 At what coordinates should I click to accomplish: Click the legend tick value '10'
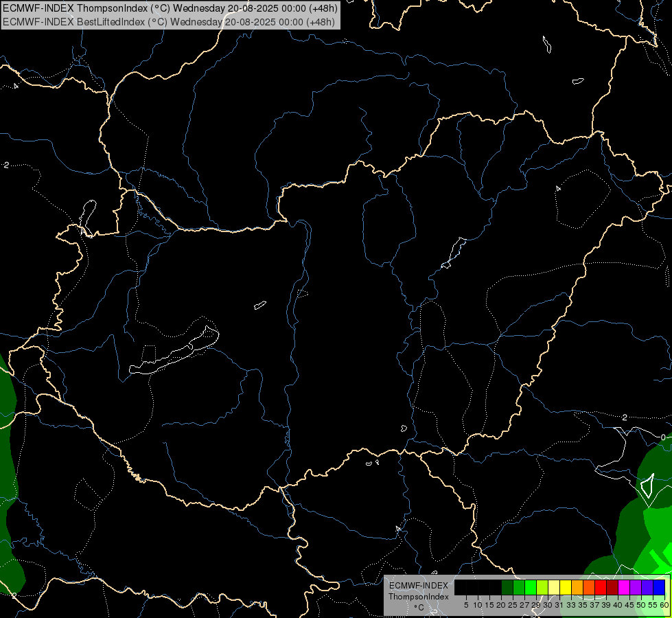pyautogui.click(x=478, y=605)
